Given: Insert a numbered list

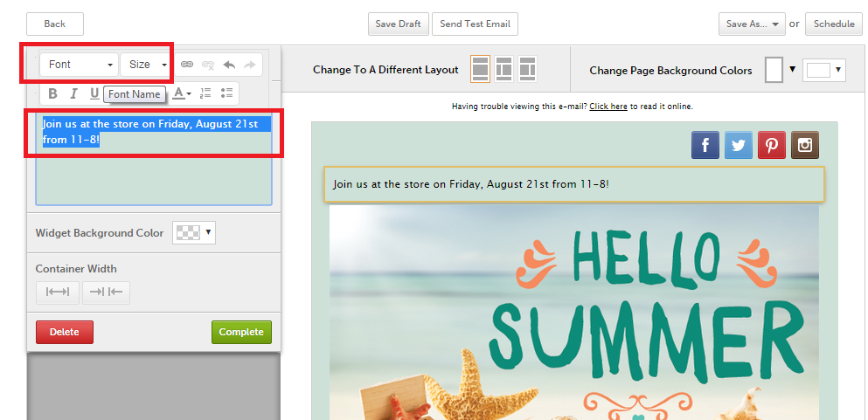Looking at the screenshot, I should (x=205, y=93).
